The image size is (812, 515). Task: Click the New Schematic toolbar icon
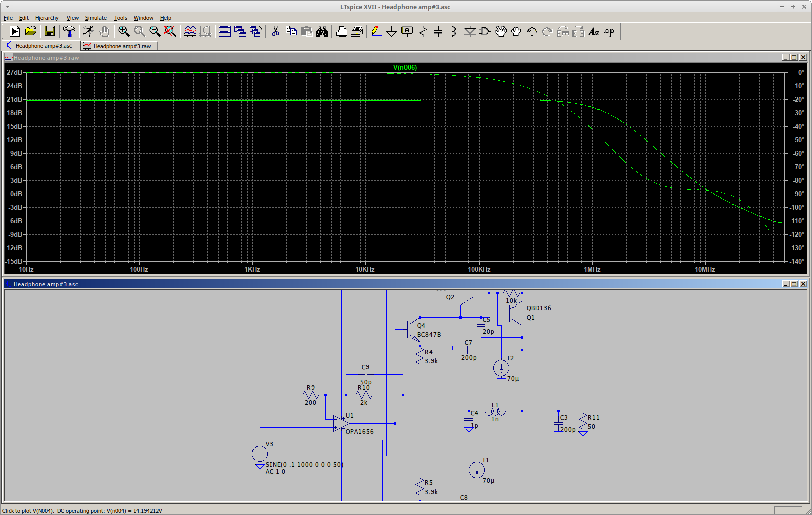(15, 31)
